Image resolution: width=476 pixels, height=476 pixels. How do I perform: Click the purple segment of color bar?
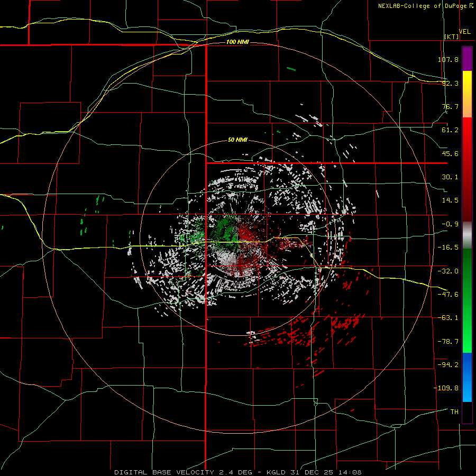tap(467, 59)
